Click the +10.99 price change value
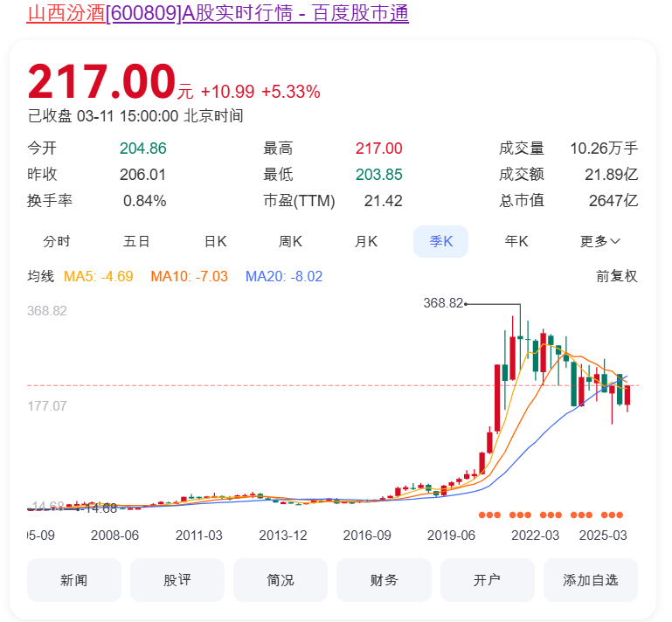672x622 pixels. tap(227, 92)
